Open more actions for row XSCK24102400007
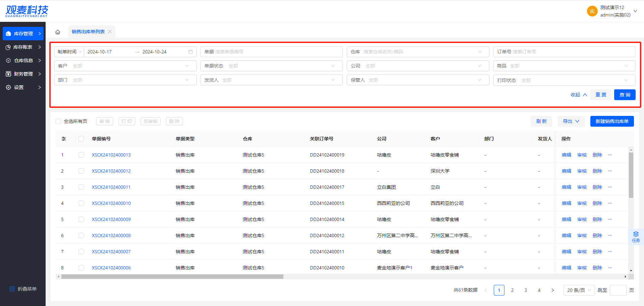644x306 pixels. [x=610, y=252]
